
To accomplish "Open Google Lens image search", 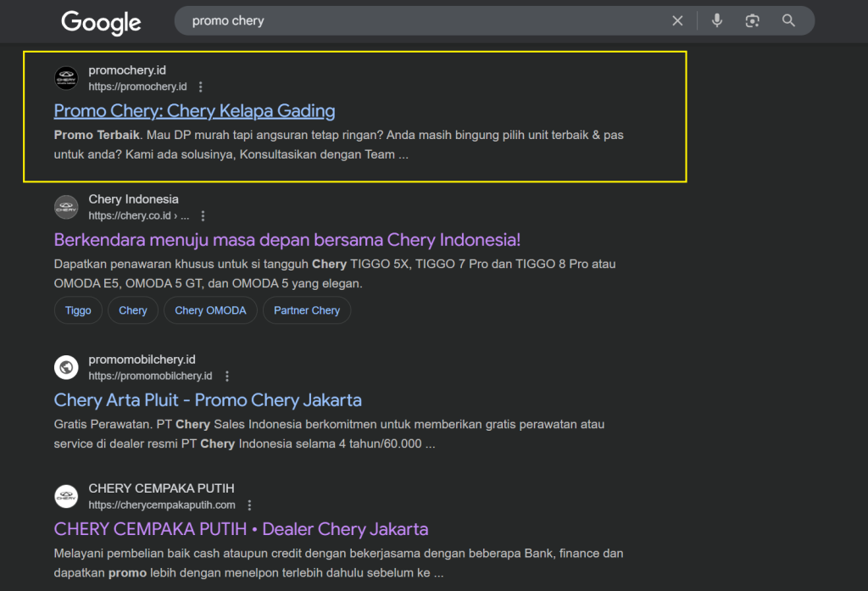I will click(752, 21).
